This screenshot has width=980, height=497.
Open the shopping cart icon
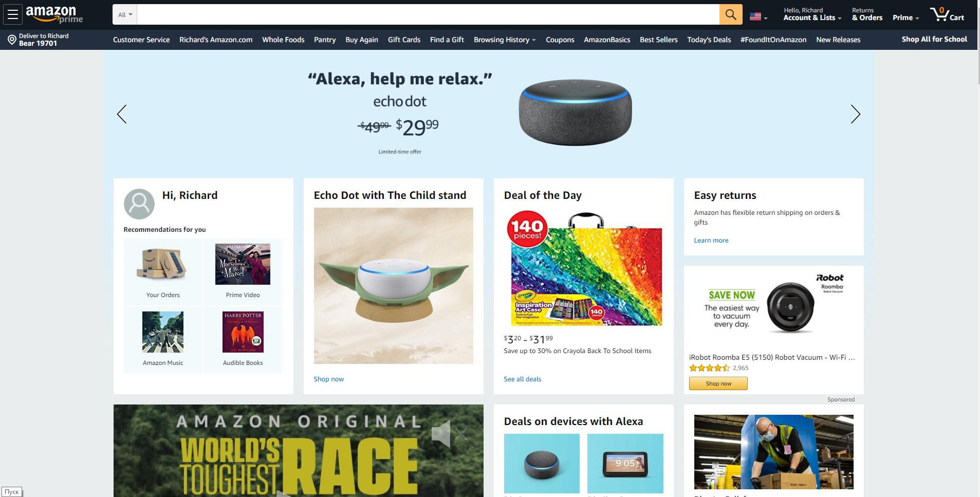coord(947,14)
